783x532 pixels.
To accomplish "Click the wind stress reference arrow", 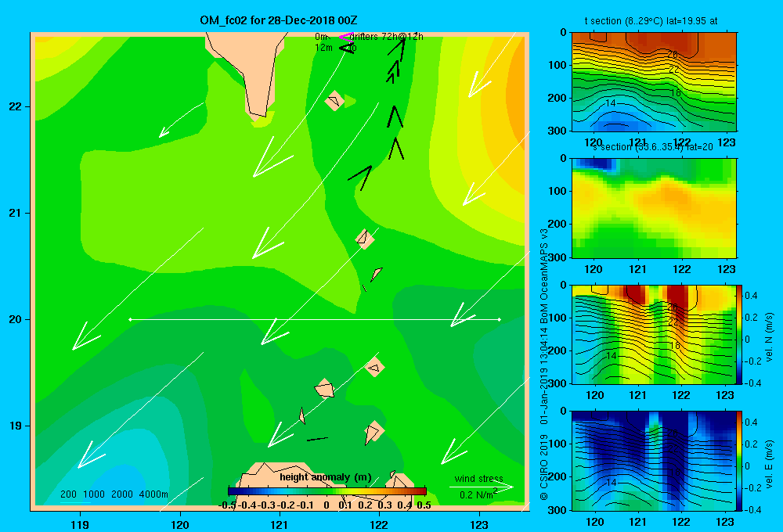I will pyautogui.click(x=481, y=487).
